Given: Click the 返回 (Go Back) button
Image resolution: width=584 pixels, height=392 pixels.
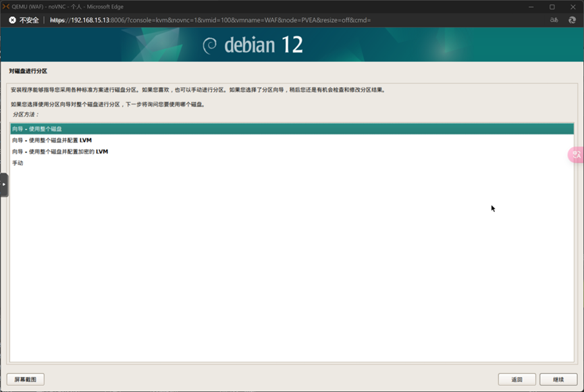Looking at the screenshot, I should (516, 379).
